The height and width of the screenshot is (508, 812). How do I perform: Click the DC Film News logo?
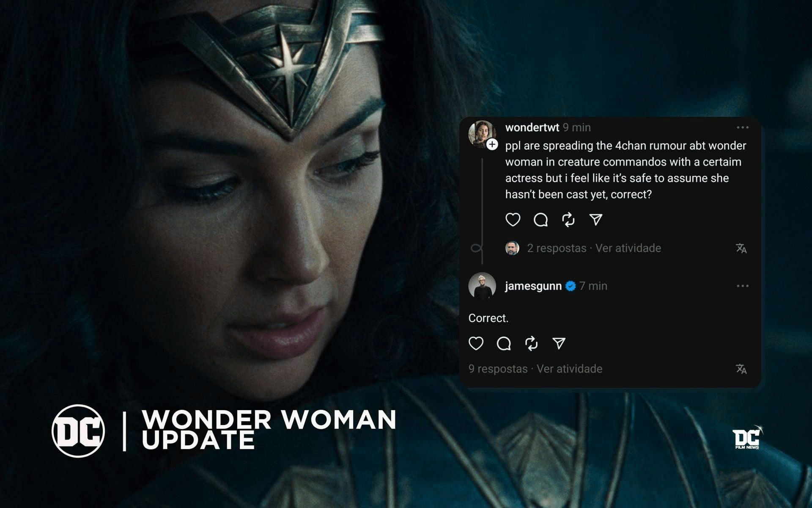[747, 438]
